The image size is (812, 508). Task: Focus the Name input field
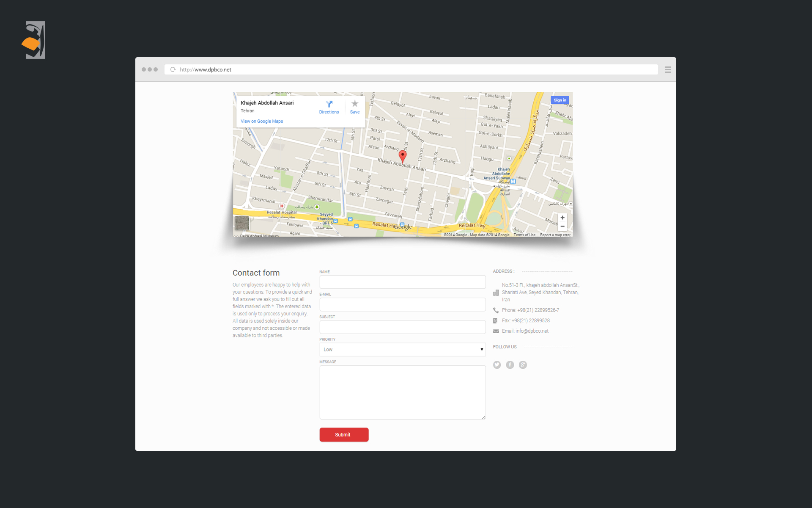[402, 282]
